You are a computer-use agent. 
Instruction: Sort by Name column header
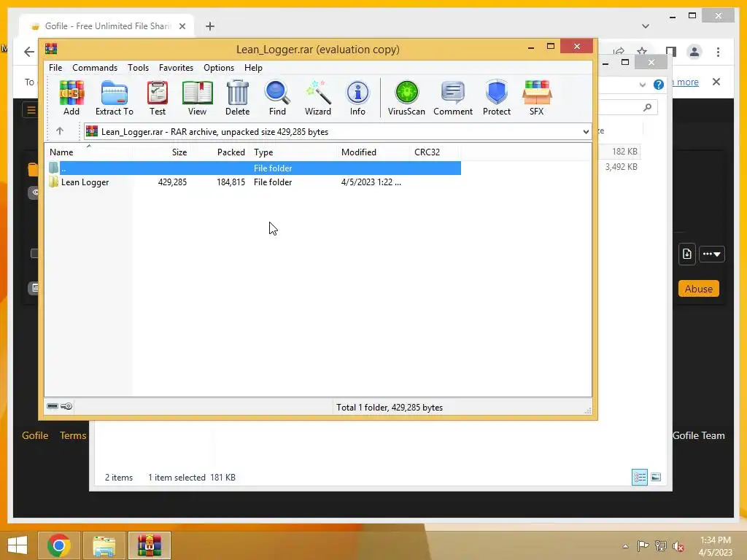click(88, 152)
